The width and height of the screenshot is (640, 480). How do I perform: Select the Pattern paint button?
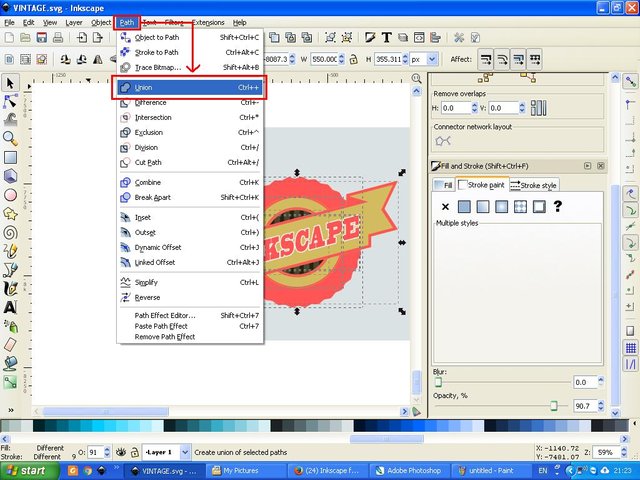tap(520, 207)
